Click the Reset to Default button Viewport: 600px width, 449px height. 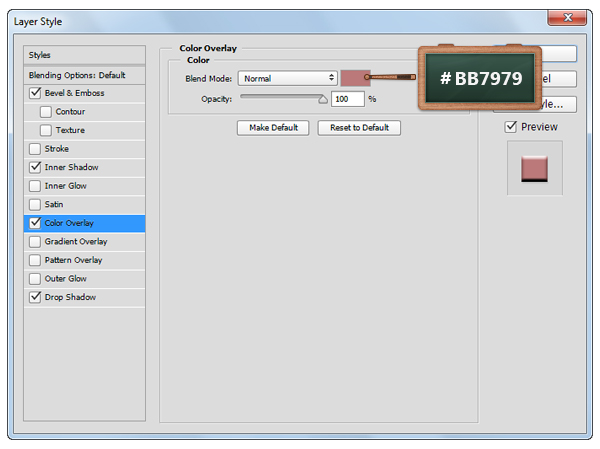point(359,128)
